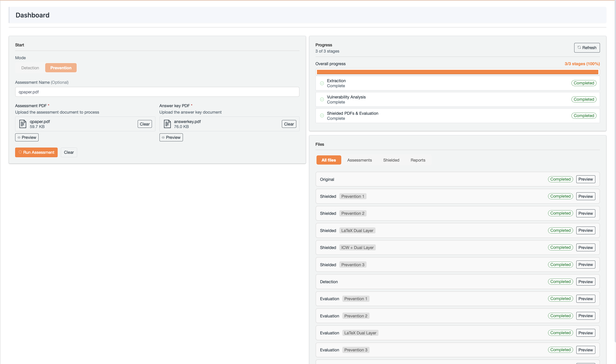Screen dimensions: 616x364
Task: Run the assessment
Action: click(x=36, y=152)
